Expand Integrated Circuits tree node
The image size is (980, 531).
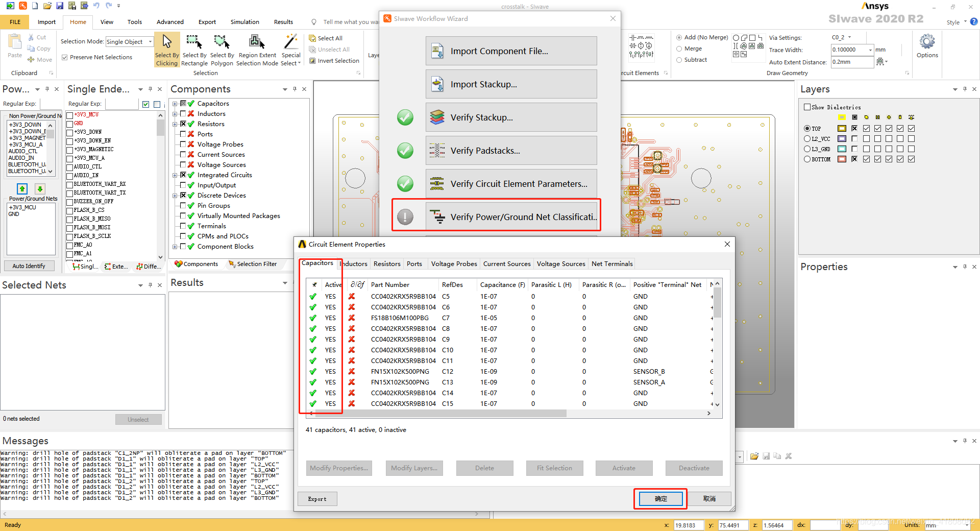(175, 175)
